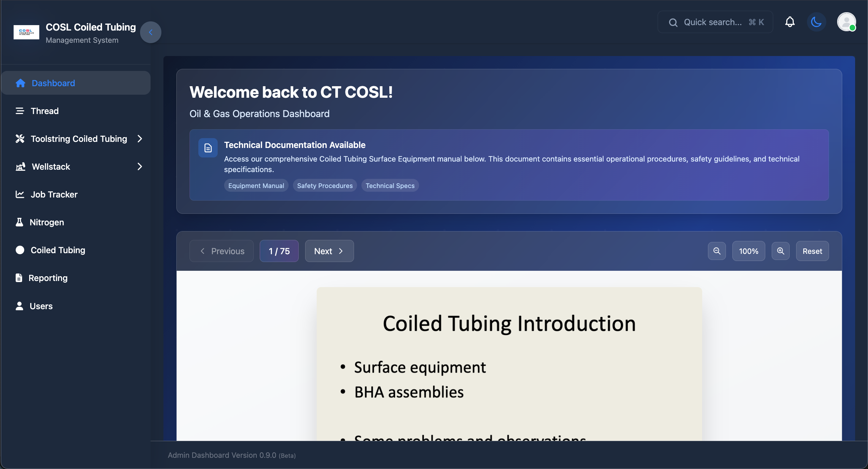Collapse the sidebar with the arrow button
Screen dimensions: 868x469
coord(151,32)
